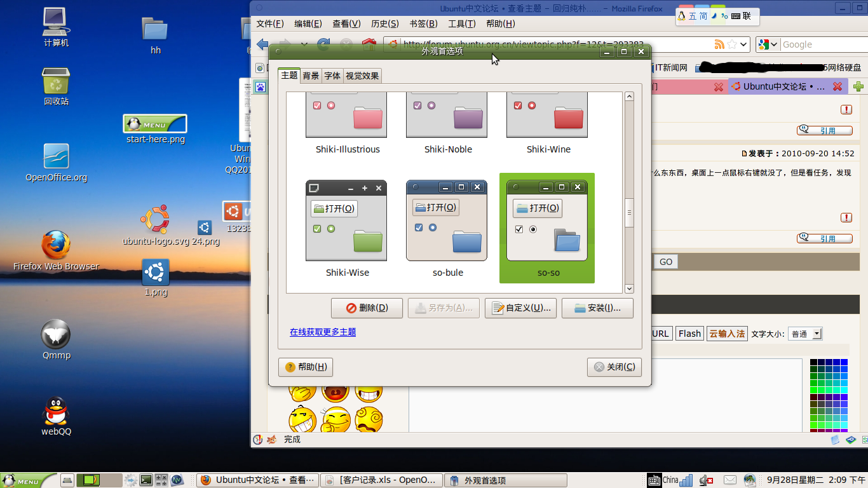Click the Firefox home button icon

point(369,44)
